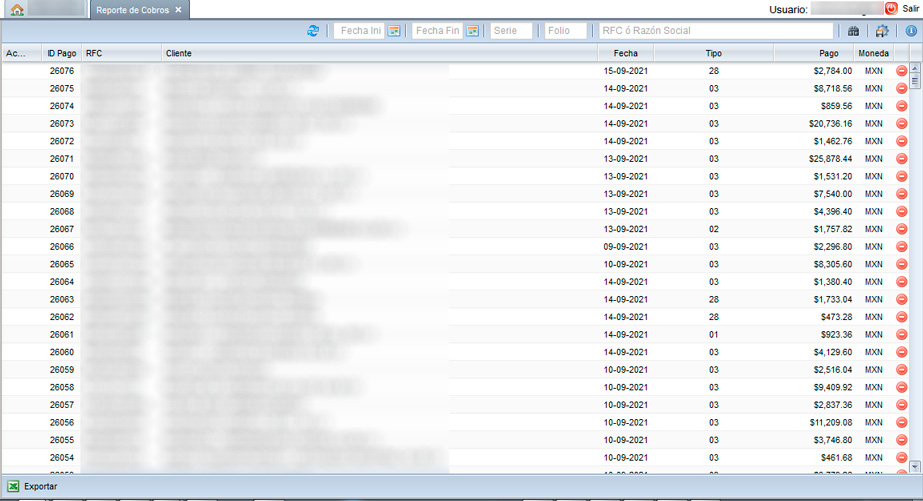Cancel payment 26056 with red icon
This screenshot has width=923, height=501.
[901, 422]
